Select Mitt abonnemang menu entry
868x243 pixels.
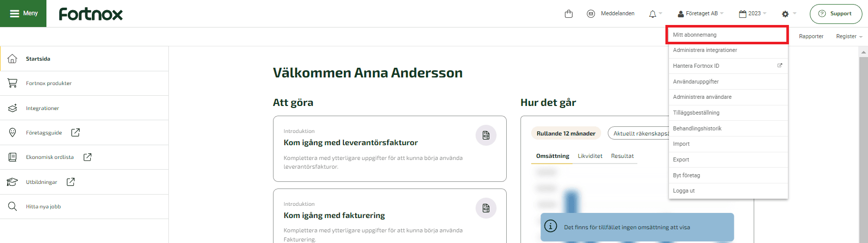(x=728, y=35)
